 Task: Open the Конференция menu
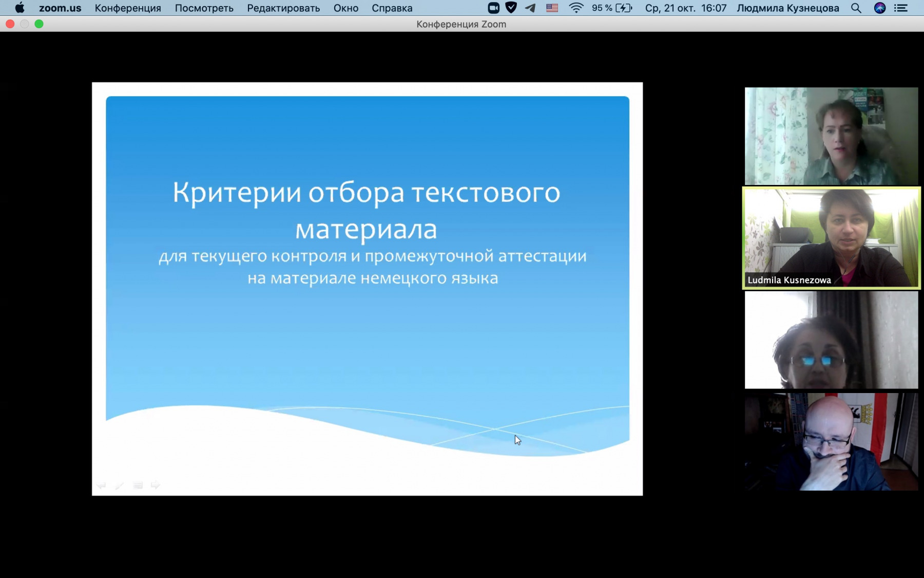[128, 8]
